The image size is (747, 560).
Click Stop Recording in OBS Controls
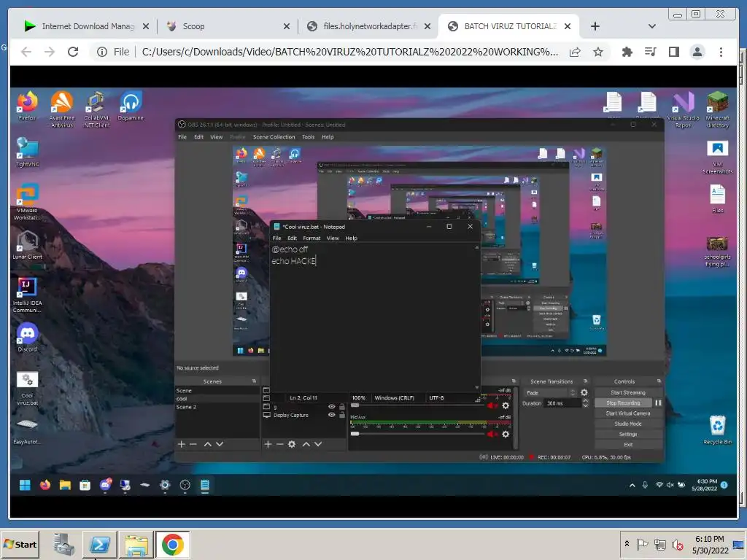623,402
